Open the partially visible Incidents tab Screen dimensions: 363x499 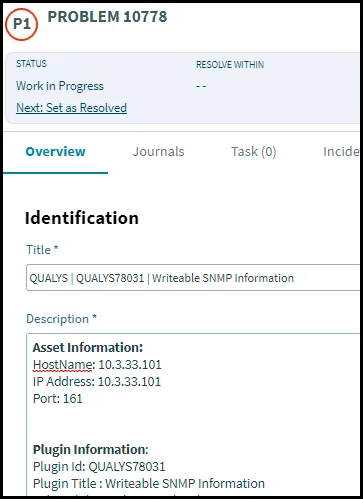pyautogui.click(x=341, y=152)
